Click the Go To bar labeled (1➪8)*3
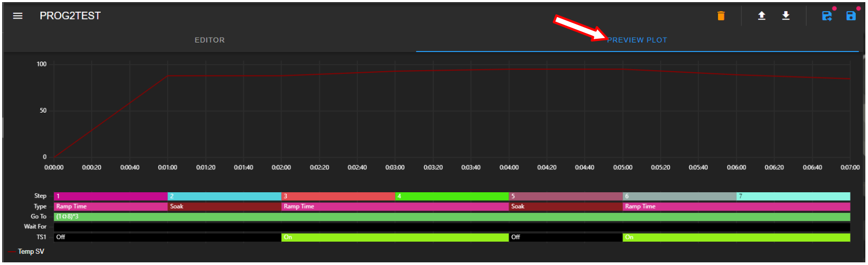Screen dimensions: 868x265 [452, 217]
